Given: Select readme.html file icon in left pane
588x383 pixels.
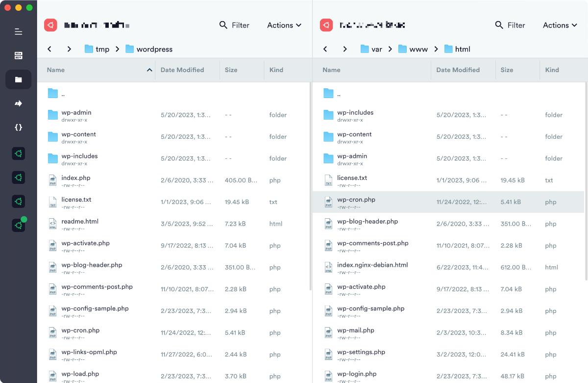Looking at the screenshot, I should pyautogui.click(x=52, y=224).
